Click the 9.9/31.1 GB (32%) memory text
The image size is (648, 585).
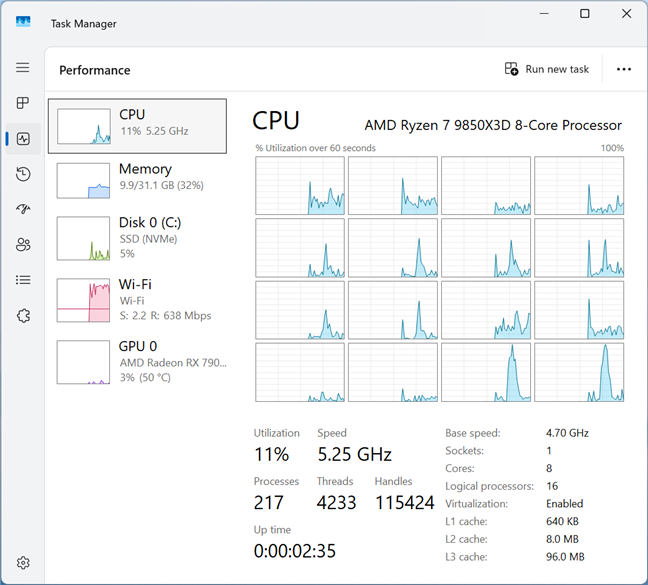pos(162,185)
